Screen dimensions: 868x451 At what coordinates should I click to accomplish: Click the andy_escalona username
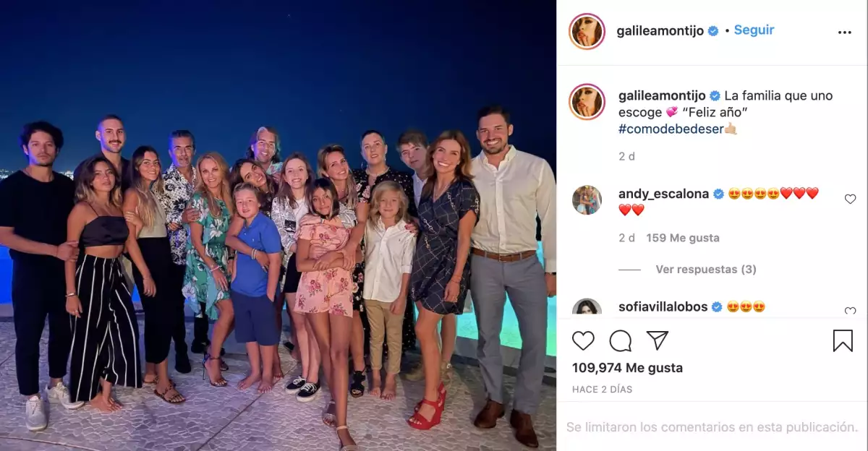[663, 194]
